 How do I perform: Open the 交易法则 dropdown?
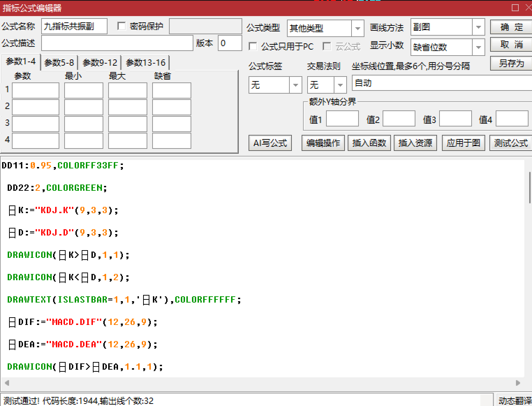(340, 85)
